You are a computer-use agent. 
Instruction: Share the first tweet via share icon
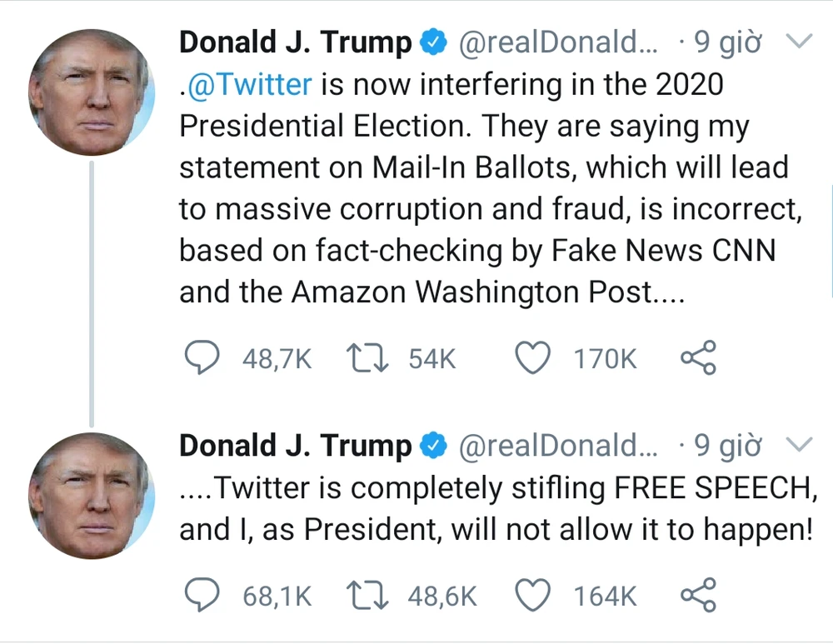point(698,359)
